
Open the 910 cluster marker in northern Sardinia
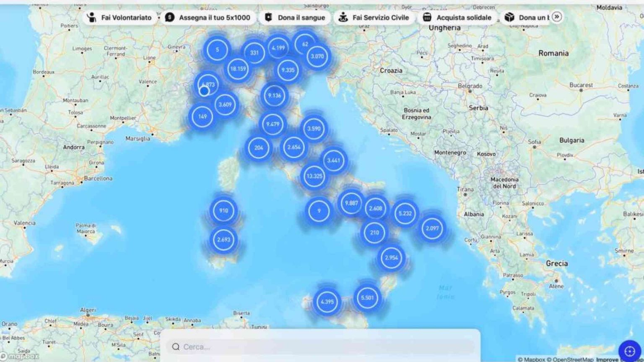(x=223, y=211)
